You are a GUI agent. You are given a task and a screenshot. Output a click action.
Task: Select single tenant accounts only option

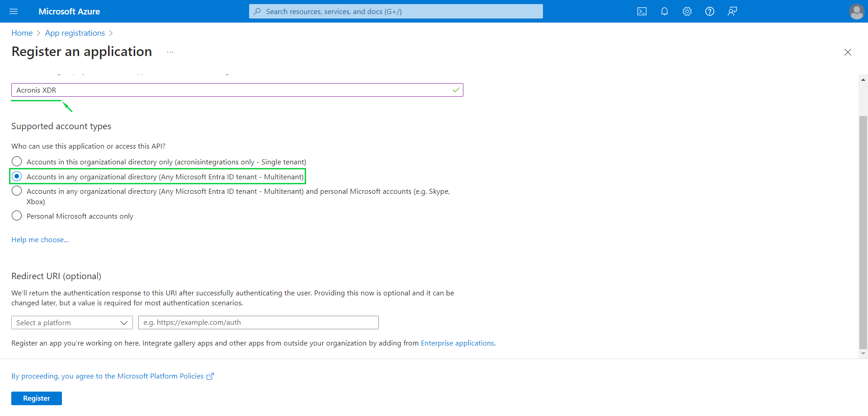pyautogui.click(x=17, y=161)
